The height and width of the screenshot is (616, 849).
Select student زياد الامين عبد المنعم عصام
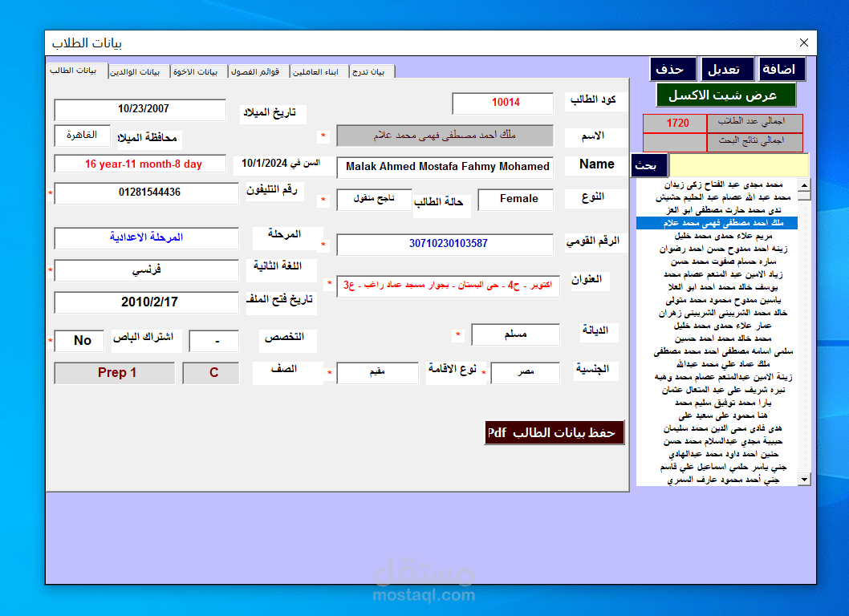[717, 274]
